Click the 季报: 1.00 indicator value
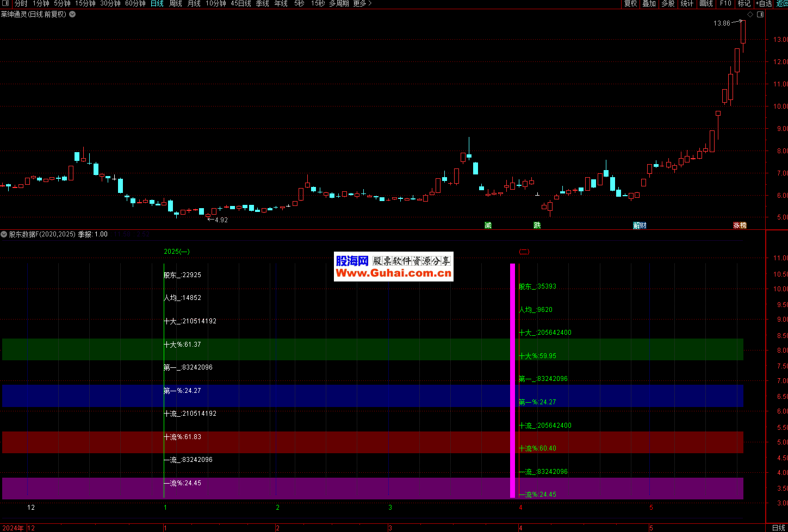The width and height of the screenshot is (788, 532). tap(92, 234)
